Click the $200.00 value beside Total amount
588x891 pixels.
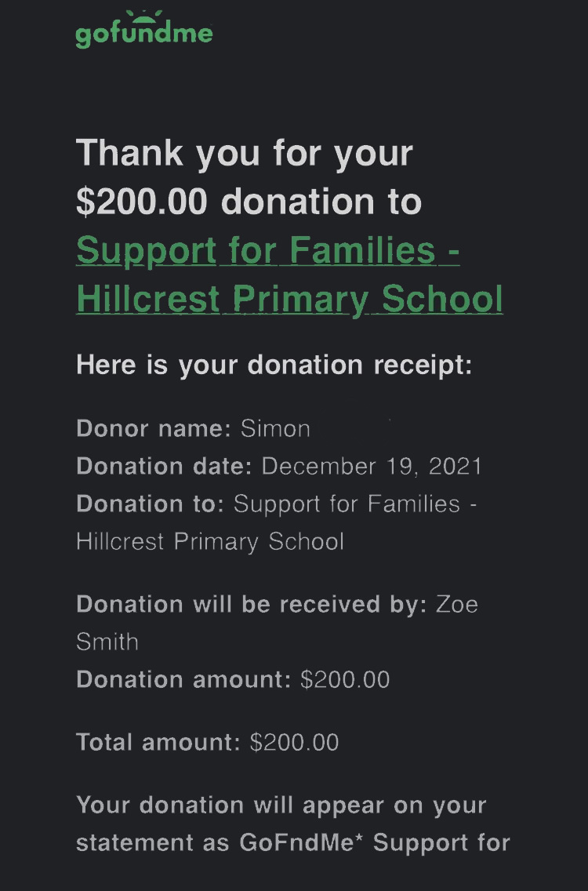point(294,742)
